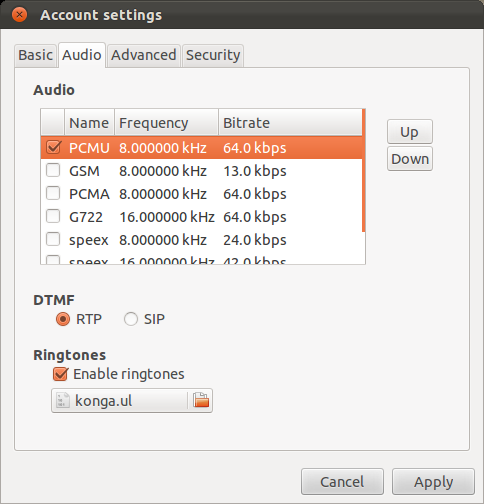Uncheck the PCMU codec checkbox
The width and height of the screenshot is (484, 504).
tap(53, 147)
